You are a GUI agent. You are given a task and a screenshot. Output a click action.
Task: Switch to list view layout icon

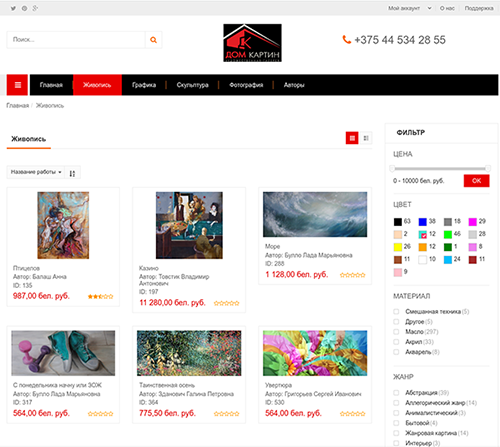(x=366, y=138)
